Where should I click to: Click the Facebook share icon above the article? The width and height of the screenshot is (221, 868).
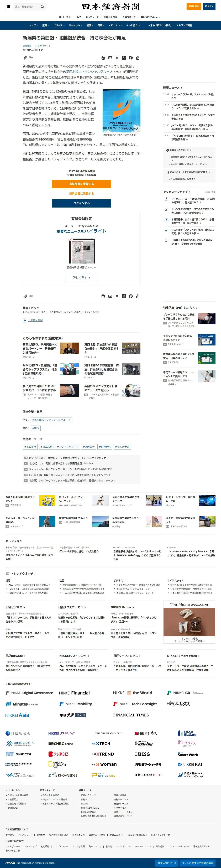click(x=131, y=58)
